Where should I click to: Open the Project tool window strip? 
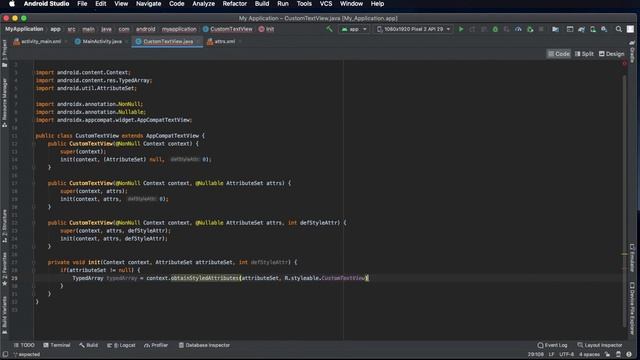tap(4, 53)
